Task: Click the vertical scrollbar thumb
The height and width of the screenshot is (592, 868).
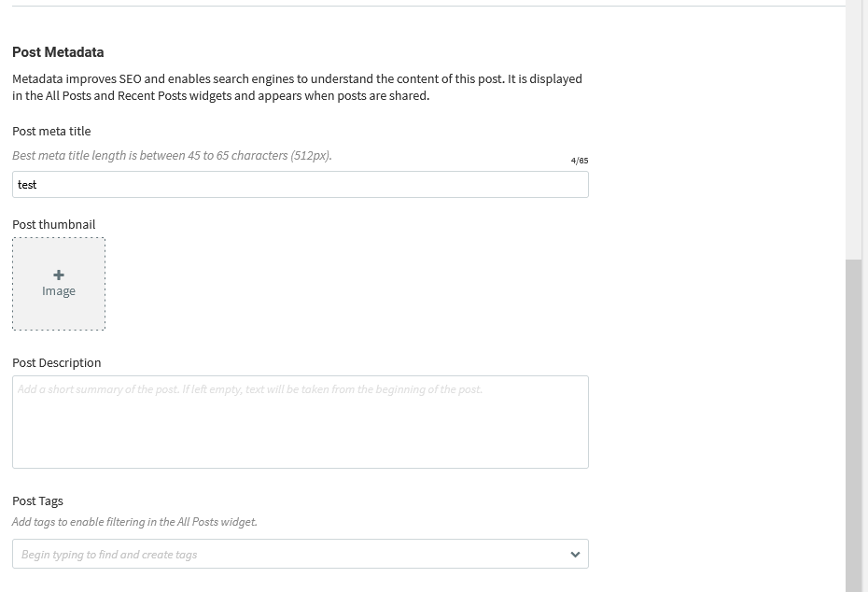Action: click(857, 425)
